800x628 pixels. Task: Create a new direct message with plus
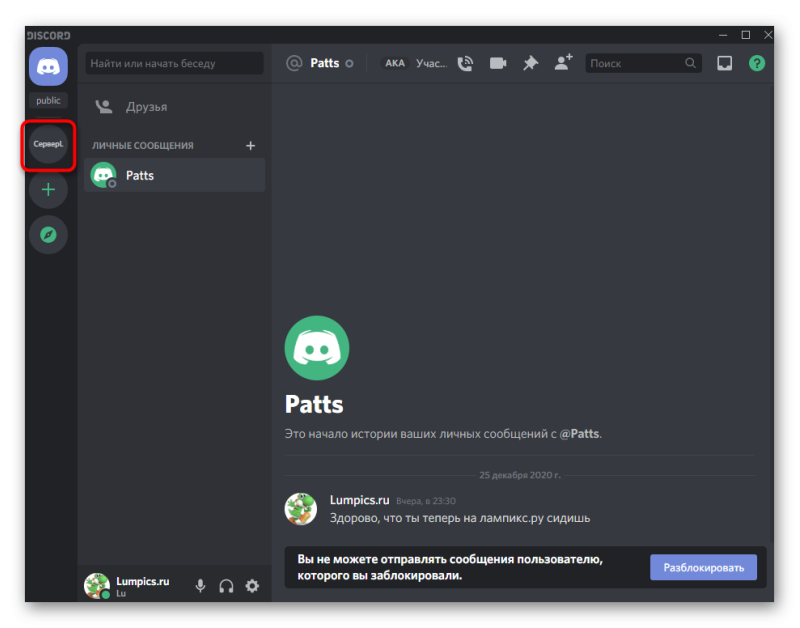pos(251,146)
